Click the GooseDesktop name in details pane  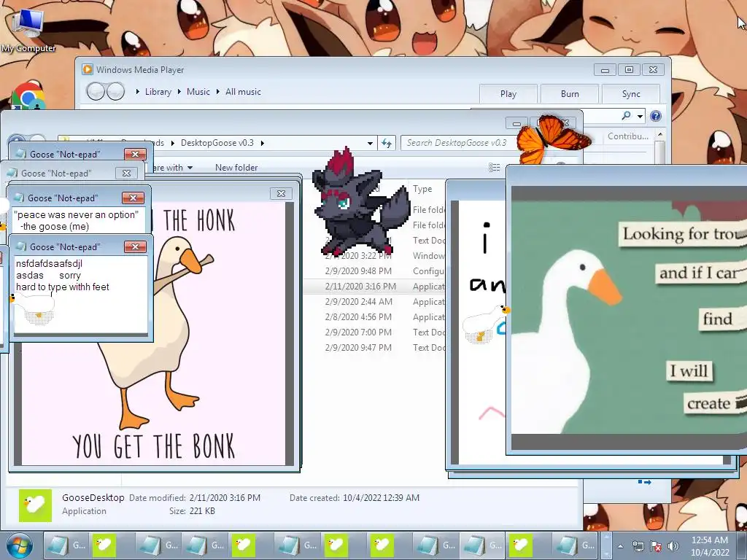[93, 497]
